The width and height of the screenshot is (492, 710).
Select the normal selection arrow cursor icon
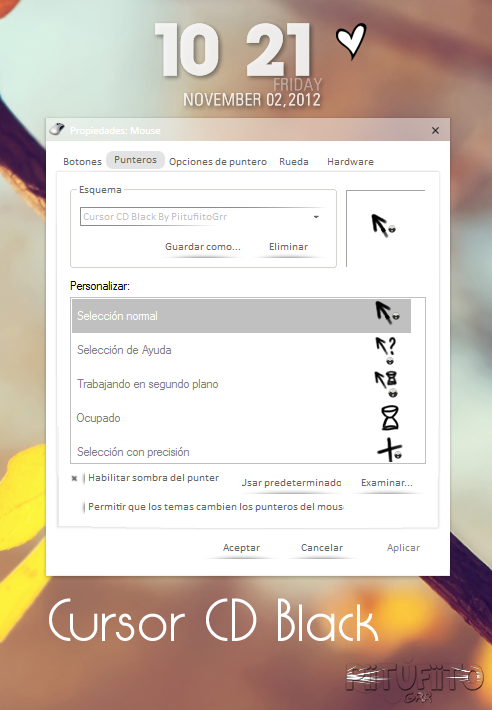pos(387,313)
